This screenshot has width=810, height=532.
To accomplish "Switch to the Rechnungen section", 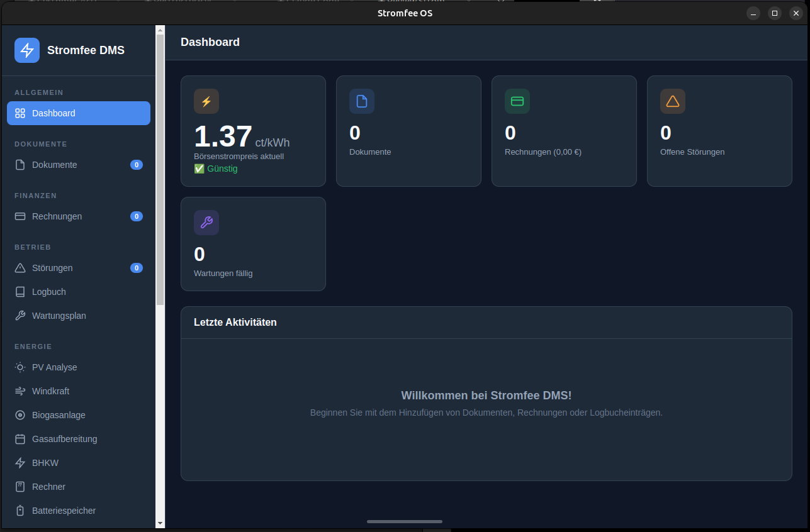I will [57, 216].
